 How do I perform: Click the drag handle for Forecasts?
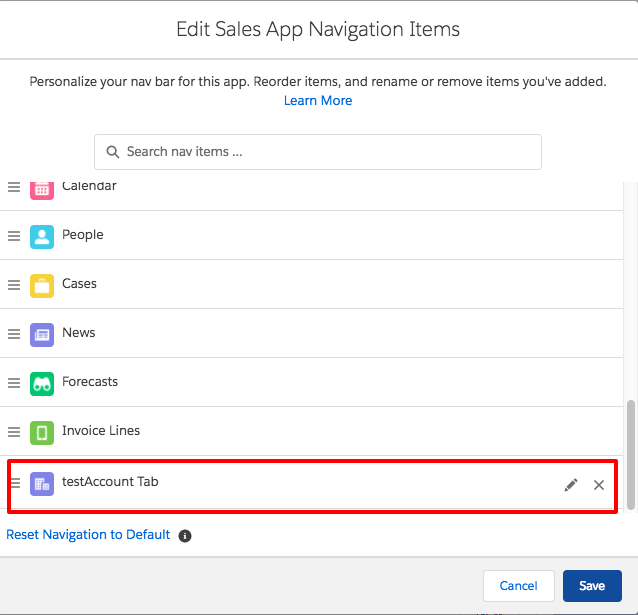[14, 383]
